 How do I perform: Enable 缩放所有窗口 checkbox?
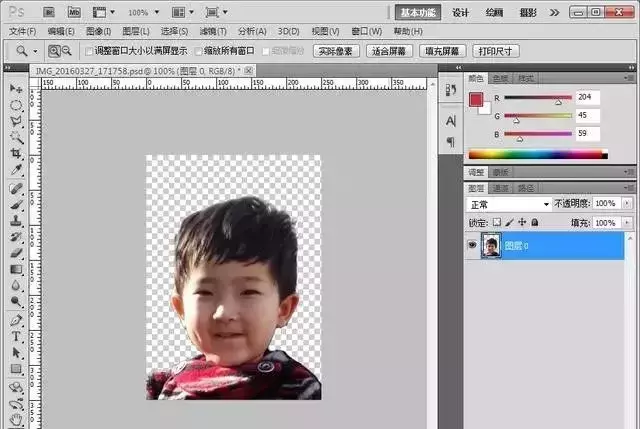pyautogui.click(x=198, y=51)
